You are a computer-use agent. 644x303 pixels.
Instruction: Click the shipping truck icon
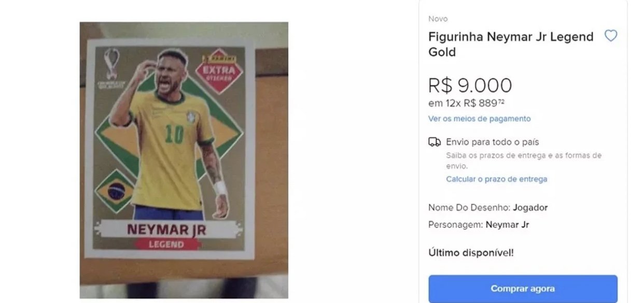click(435, 142)
